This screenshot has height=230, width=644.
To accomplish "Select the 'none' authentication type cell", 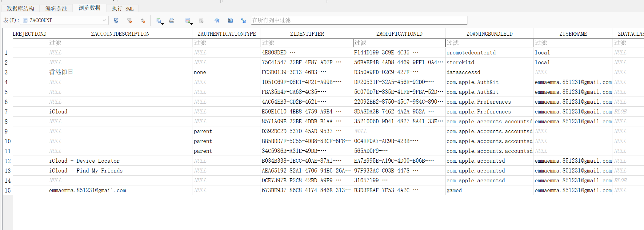I will (227, 72).
